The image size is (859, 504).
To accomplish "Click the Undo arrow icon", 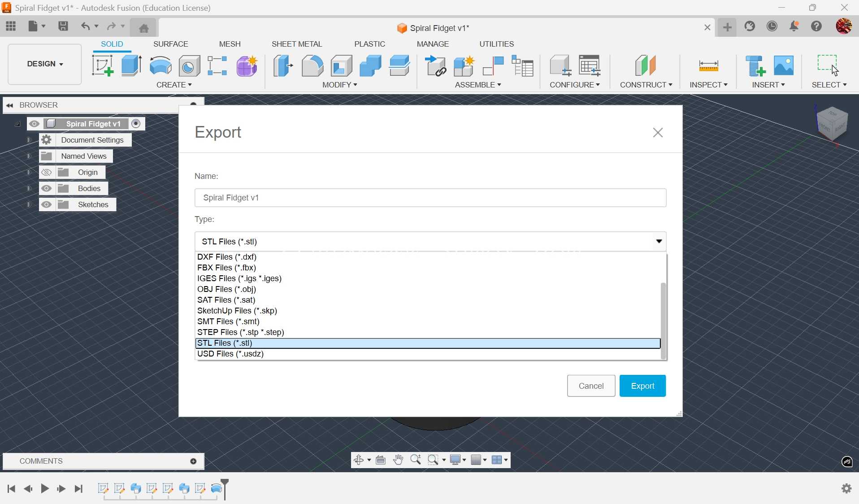I will [85, 26].
